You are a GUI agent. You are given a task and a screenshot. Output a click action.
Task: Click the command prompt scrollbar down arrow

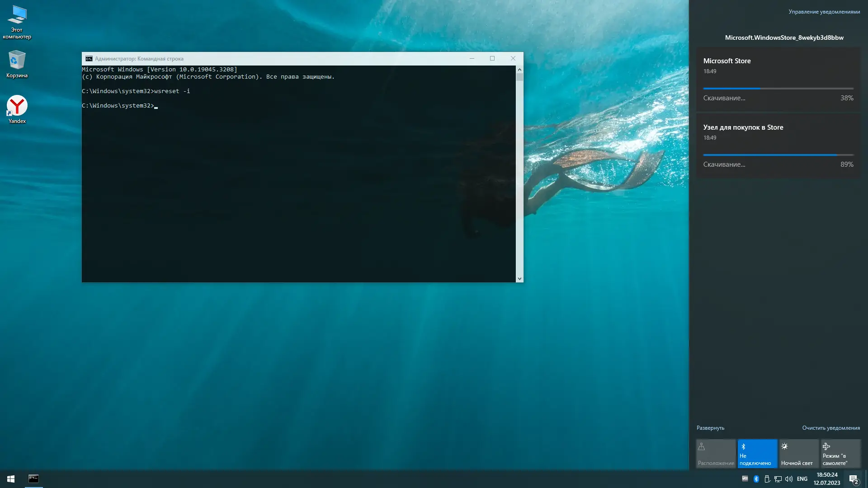point(519,279)
